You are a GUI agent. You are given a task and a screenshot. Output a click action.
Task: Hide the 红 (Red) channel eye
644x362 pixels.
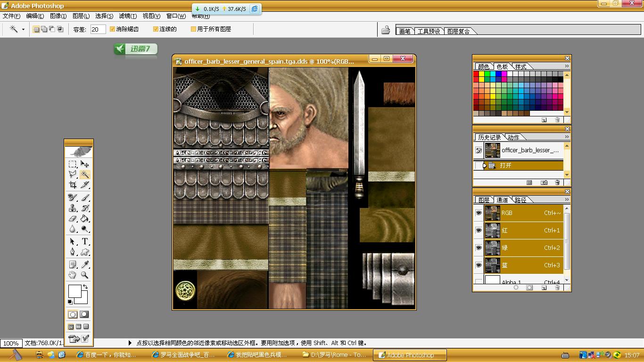coord(479,230)
